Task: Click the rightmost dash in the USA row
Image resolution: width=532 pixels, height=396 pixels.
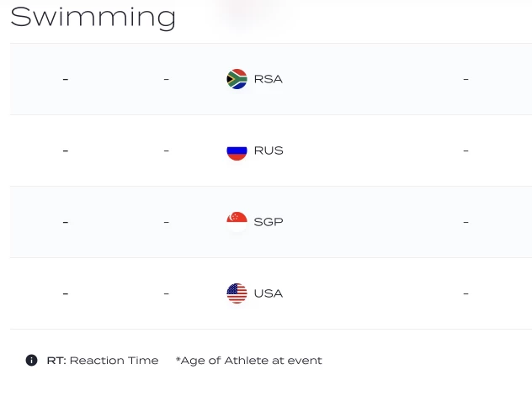Action: pyautogui.click(x=465, y=293)
